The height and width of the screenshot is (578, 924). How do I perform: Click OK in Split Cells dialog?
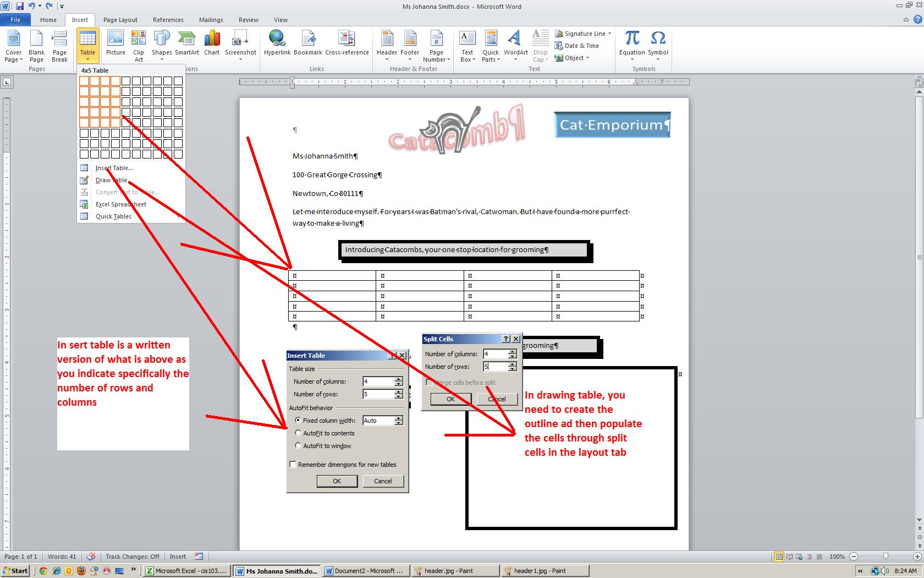(x=450, y=399)
